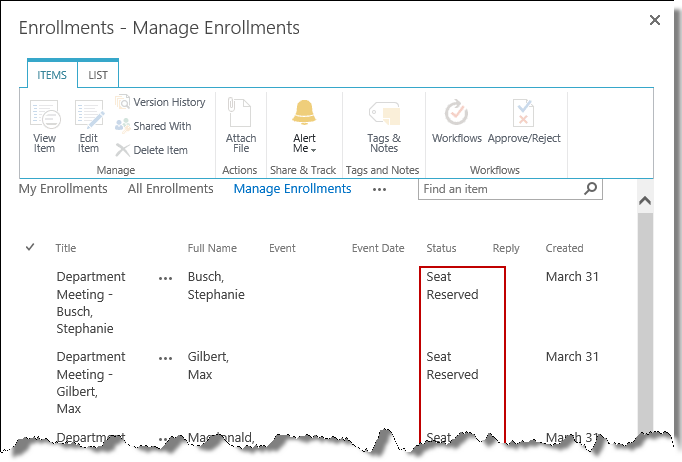Open item menu for Gilbert, Max row
This screenshot has height=462, width=682.
(165, 358)
